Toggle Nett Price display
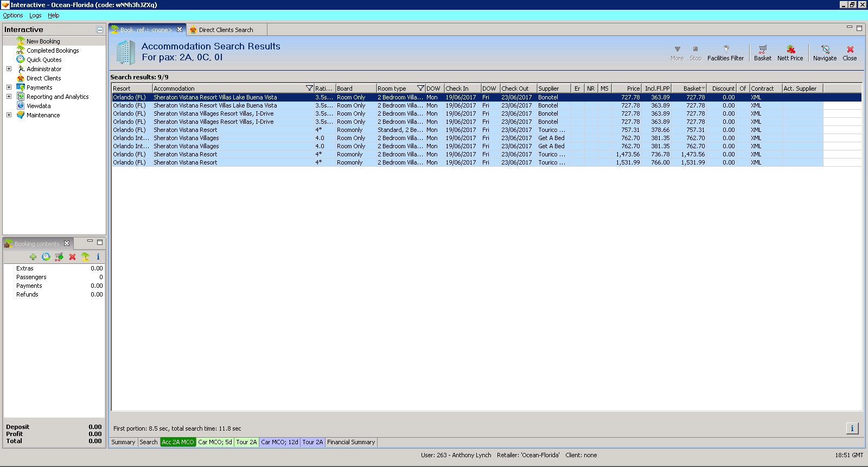 [790, 49]
